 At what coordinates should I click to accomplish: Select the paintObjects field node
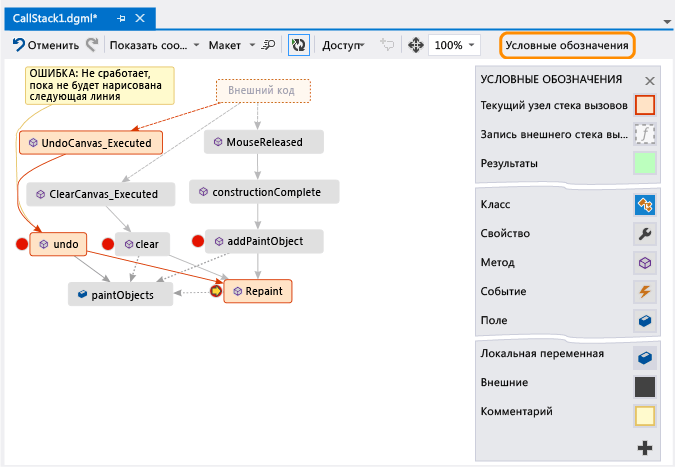pos(121,295)
